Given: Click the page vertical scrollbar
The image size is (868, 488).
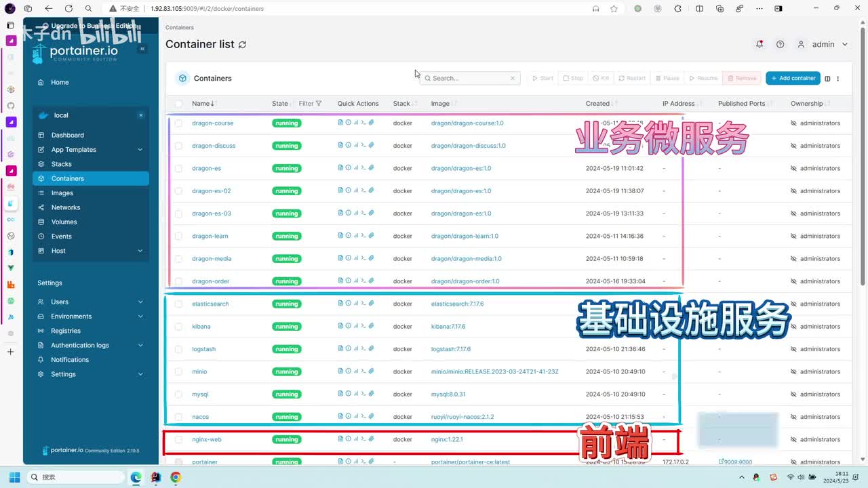Looking at the screenshot, I should point(863,156).
